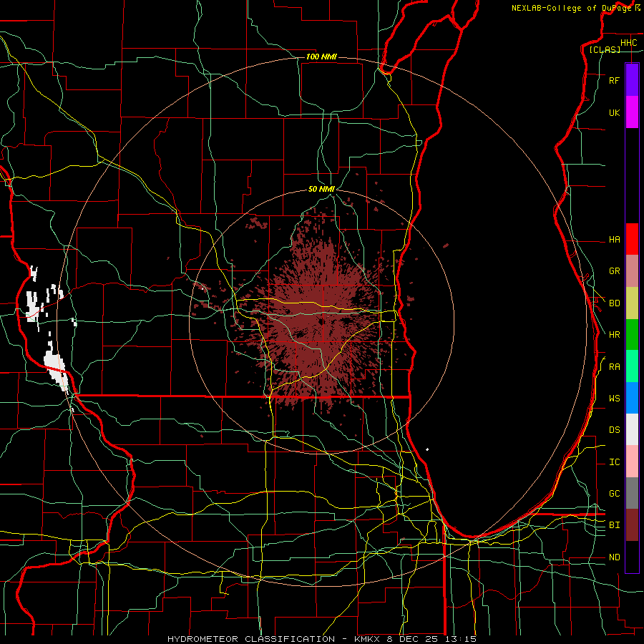Image resolution: width=644 pixels, height=644 pixels.
Task: Click the UK magenta legend swatch
Action: tap(632, 112)
